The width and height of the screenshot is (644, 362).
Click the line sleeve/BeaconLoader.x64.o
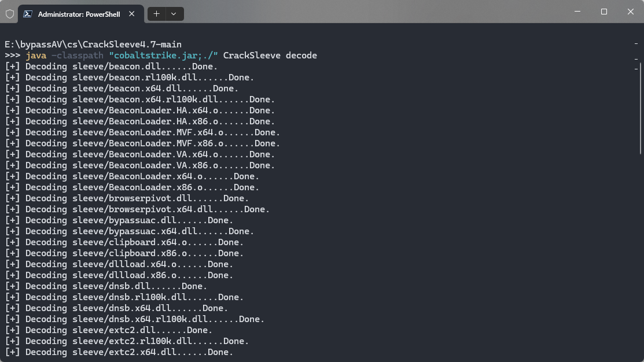(x=132, y=176)
